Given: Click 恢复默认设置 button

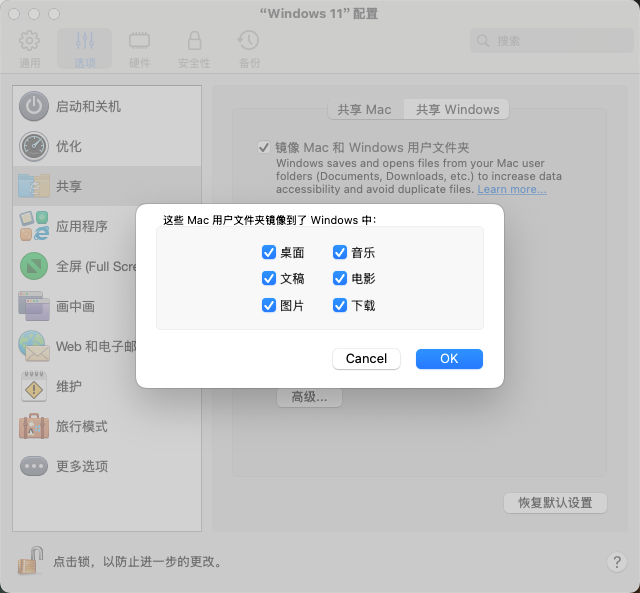Looking at the screenshot, I should point(555,503).
